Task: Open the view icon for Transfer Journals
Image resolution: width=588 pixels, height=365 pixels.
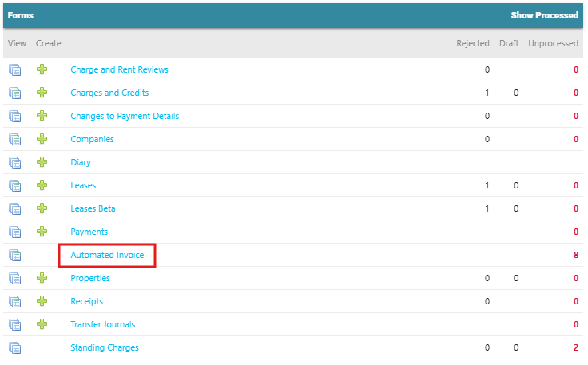Action: tap(15, 325)
